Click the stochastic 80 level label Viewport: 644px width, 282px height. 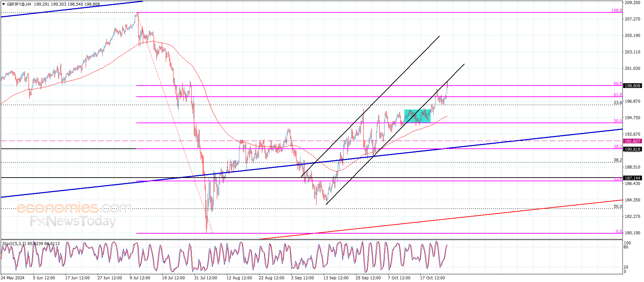click(626, 247)
